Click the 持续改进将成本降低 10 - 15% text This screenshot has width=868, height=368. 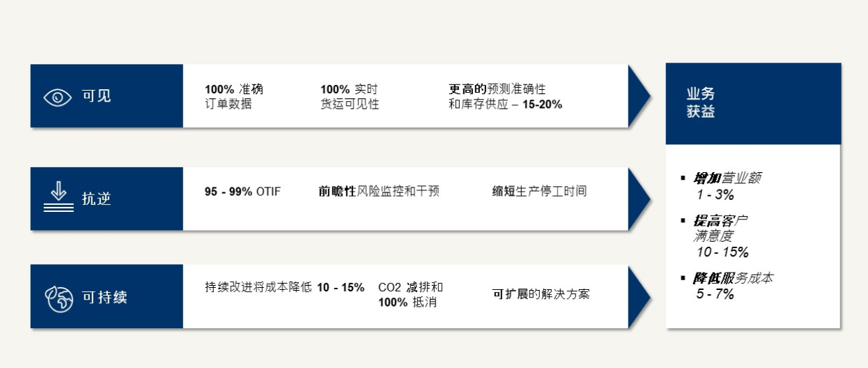pyautogui.click(x=284, y=287)
